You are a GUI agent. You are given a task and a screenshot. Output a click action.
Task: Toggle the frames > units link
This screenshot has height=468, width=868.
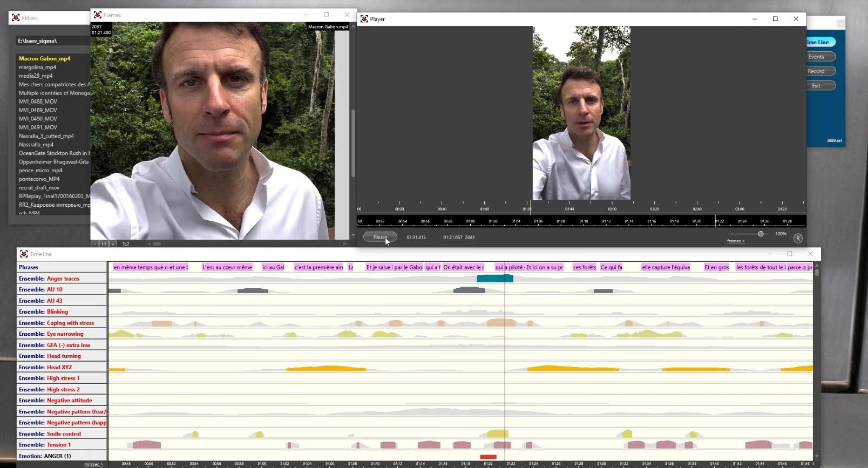(735, 241)
